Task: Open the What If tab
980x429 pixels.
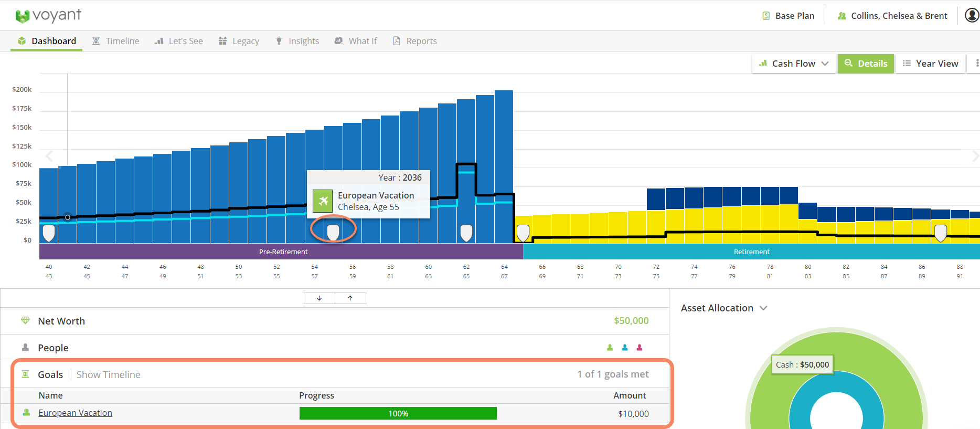Action: tap(356, 41)
